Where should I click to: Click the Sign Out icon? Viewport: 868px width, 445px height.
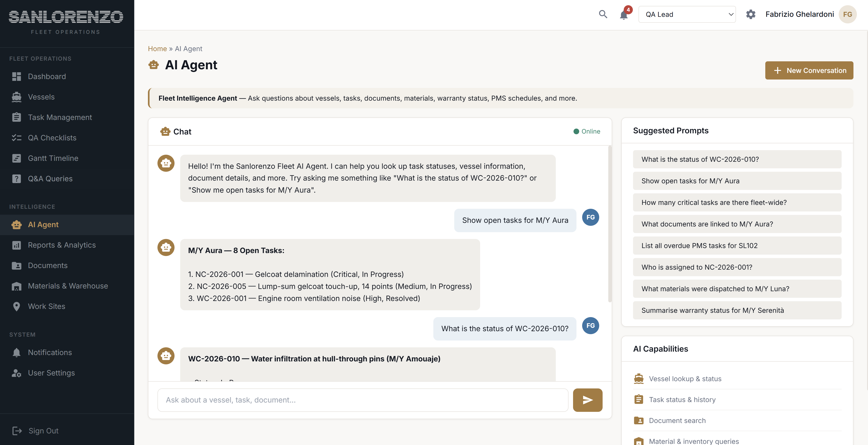17,431
